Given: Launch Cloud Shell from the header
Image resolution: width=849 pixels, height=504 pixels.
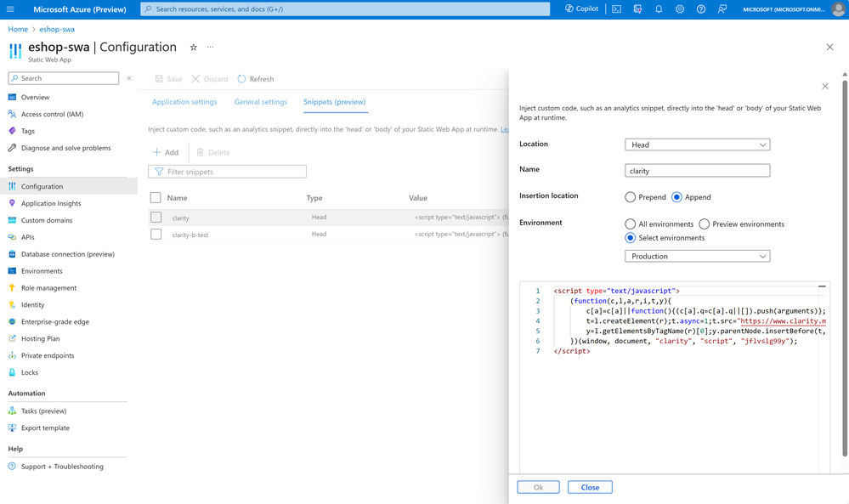Looking at the screenshot, I should (x=617, y=9).
